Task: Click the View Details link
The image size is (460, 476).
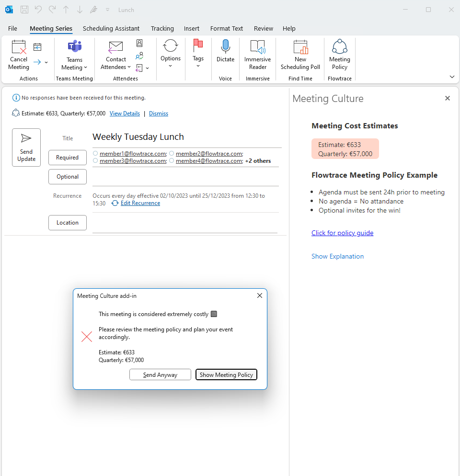Action: tap(125, 113)
